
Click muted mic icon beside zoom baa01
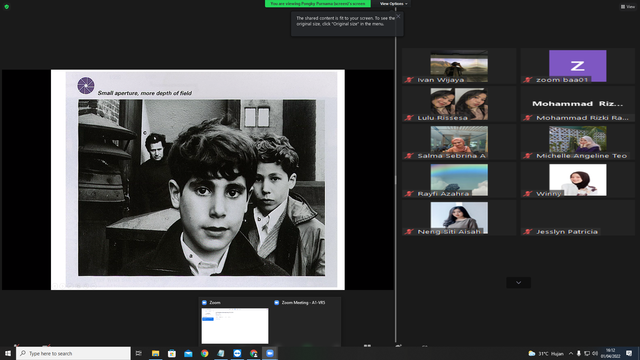528,80
